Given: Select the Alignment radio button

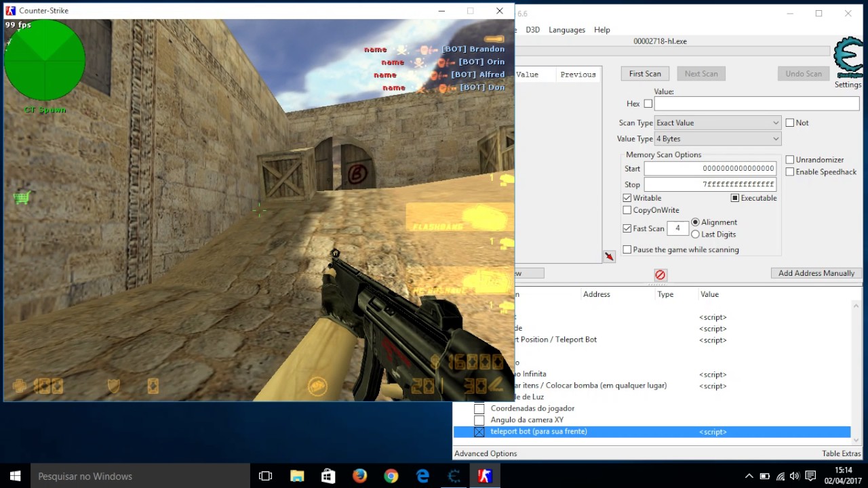Looking at the screenshot, I should (x=695, y=222).
